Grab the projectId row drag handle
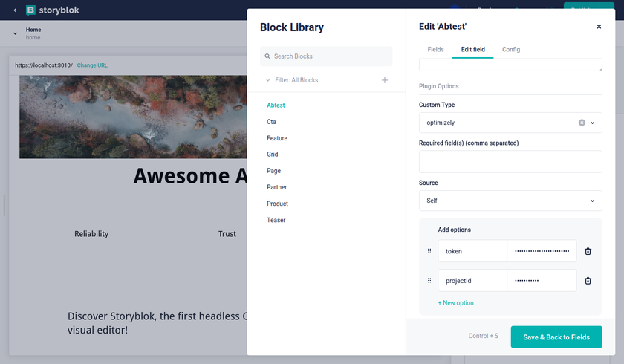The height and width of the screenshot is (364, 624). pyautogui.click(x=429, y=281)
